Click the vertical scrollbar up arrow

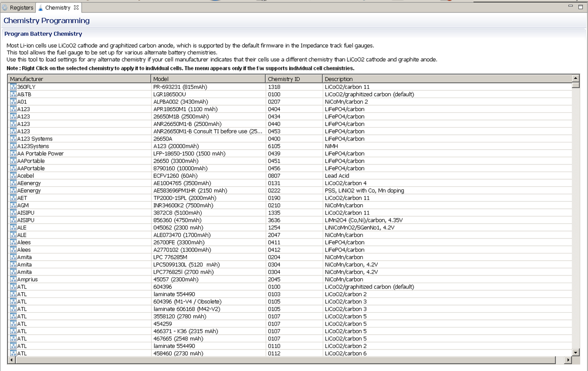[576, 78]
